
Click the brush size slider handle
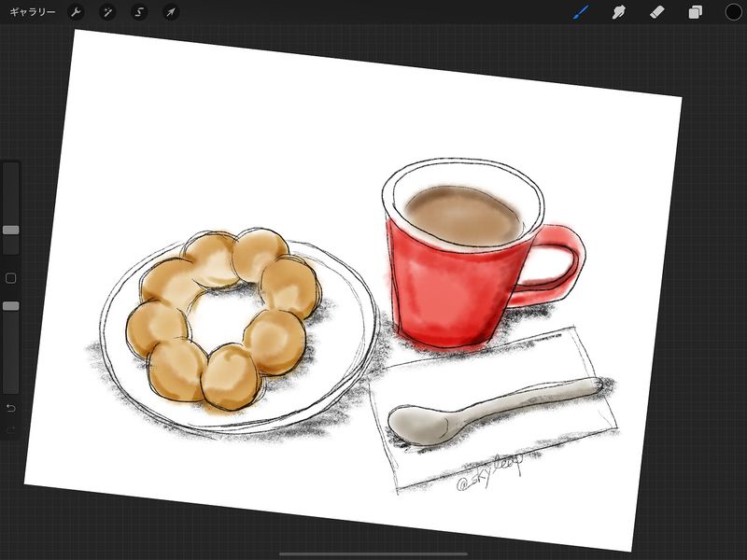(11, 230)
